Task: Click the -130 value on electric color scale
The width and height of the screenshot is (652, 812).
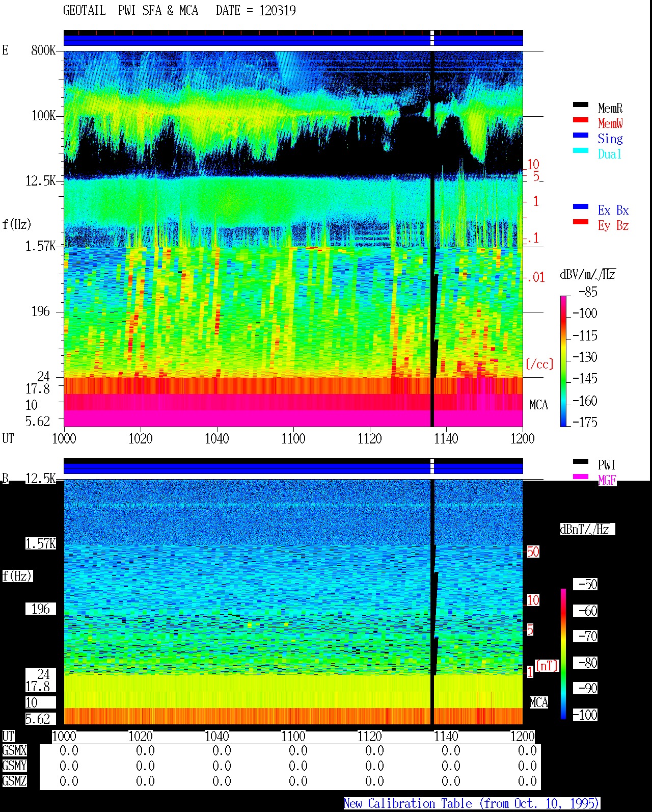Action: [x=585, y=357]
